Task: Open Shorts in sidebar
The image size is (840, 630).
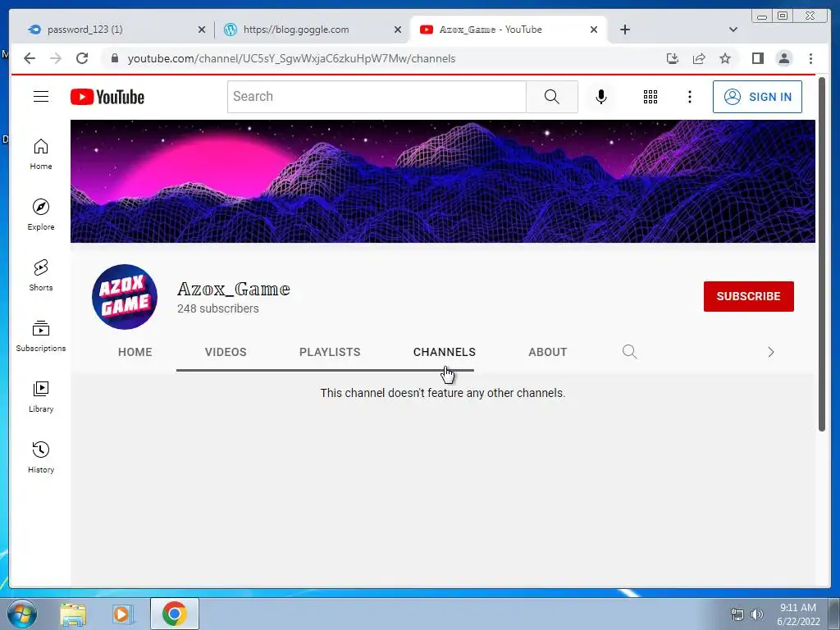Action: pyautogui.click(x=41, y=276)
